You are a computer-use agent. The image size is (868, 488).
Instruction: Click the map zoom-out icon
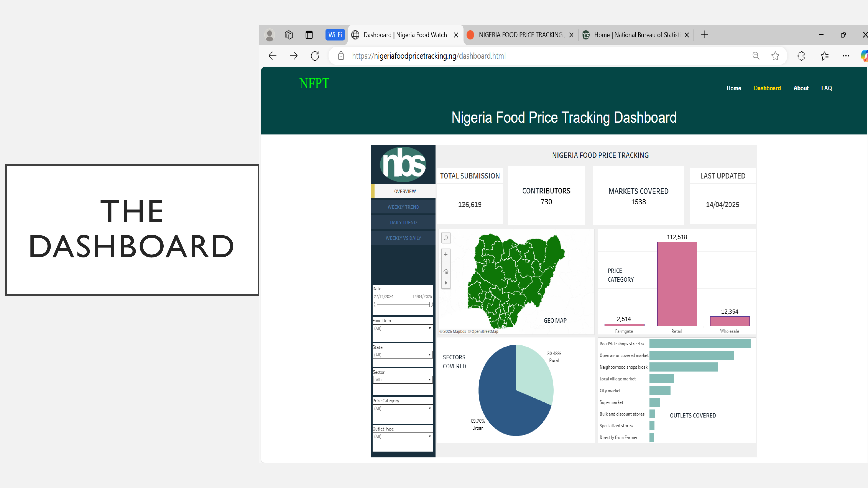click(446, 263)
